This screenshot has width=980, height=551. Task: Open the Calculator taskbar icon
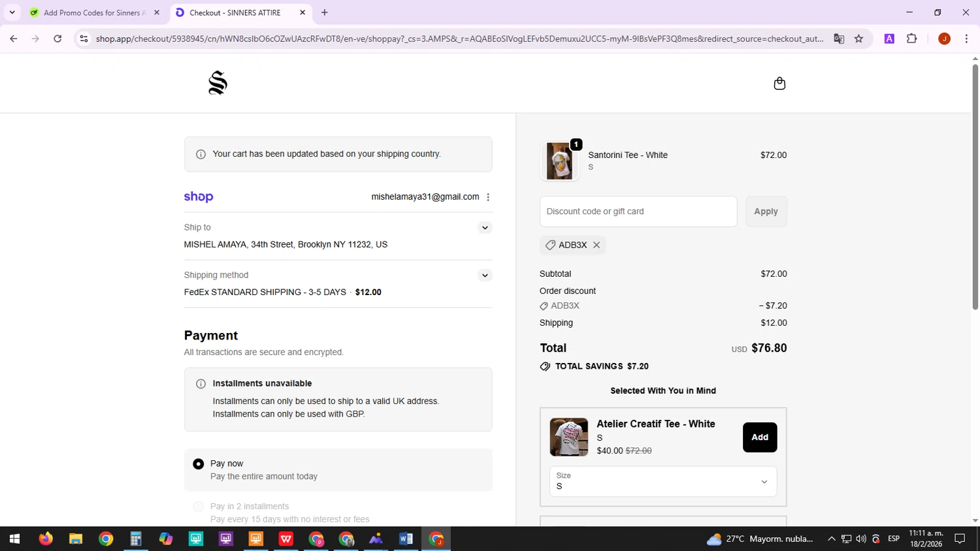click(136, 539)
